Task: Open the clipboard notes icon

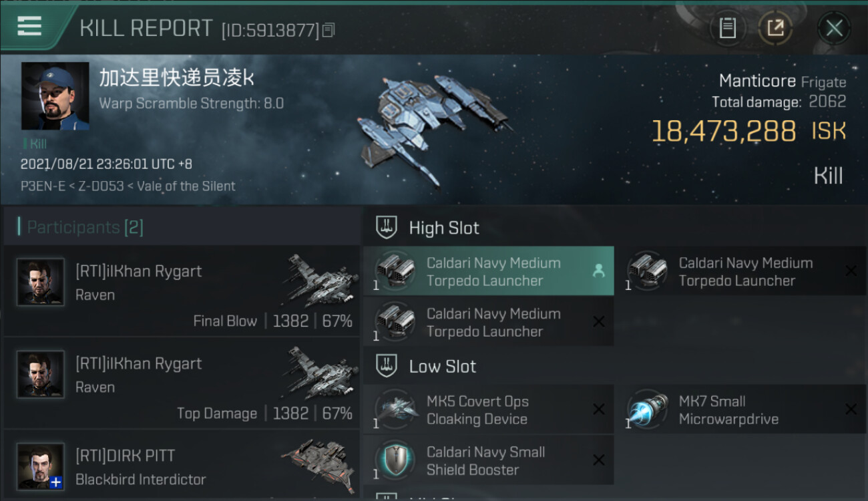Action: click(x=727, y=28)
